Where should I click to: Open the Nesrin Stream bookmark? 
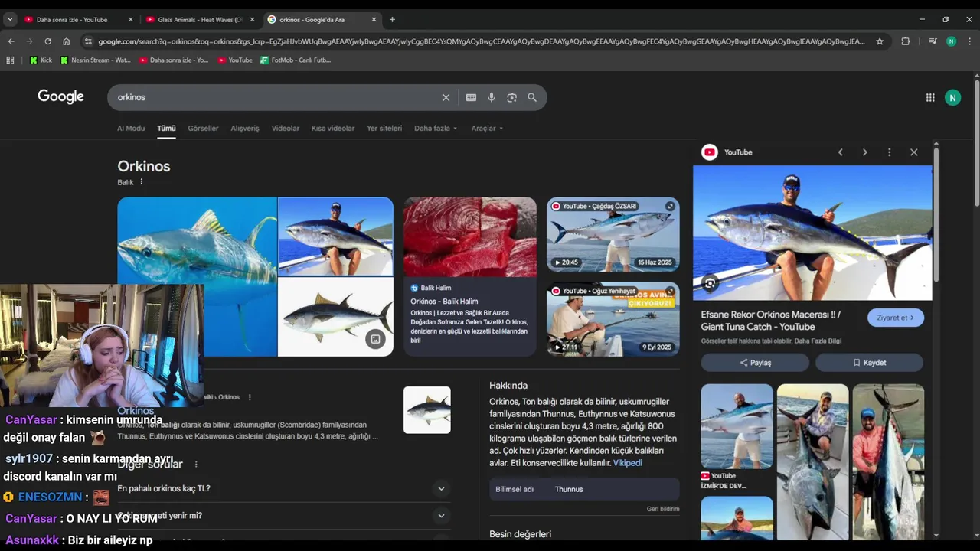click(96, 60)
